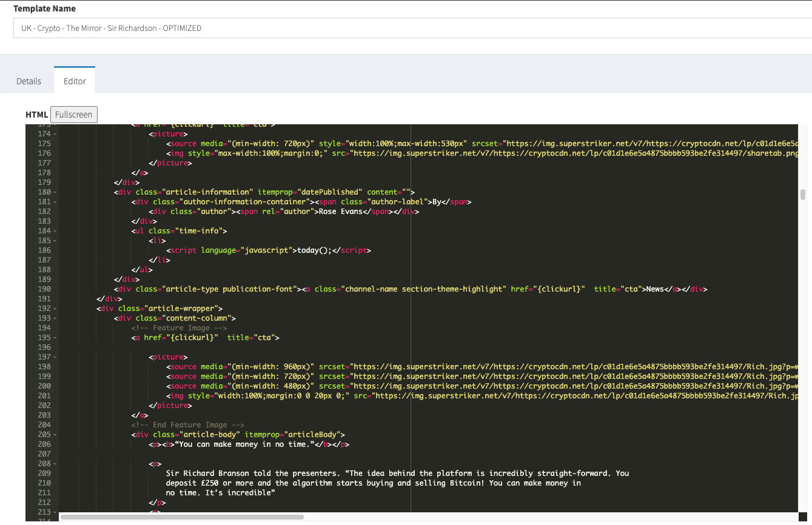Fold the time-info list on line 184
This screenshot has height=525, width=812.
(x=55, y=231)
